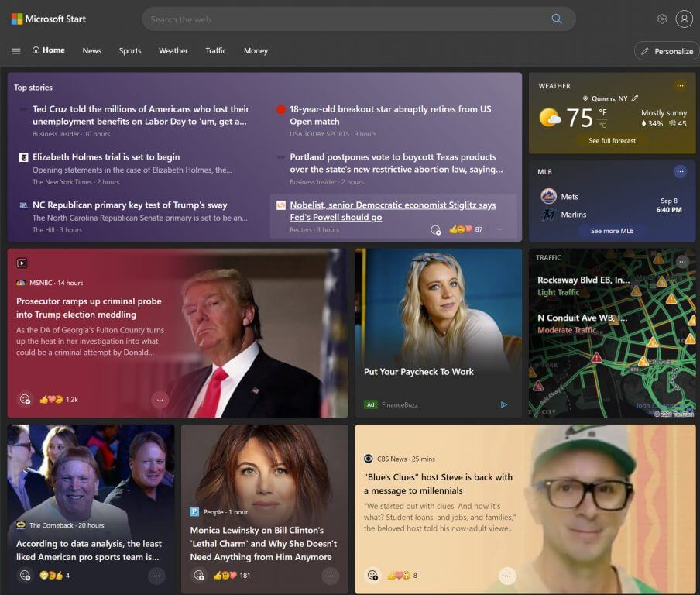
Task: Click N Conduit Ave WB moderate traffic entry
Action: 582,323
